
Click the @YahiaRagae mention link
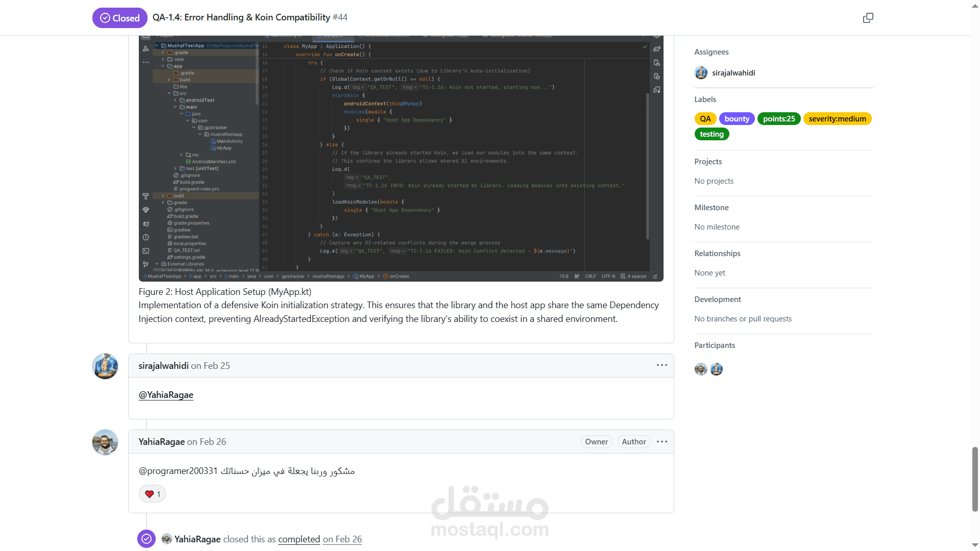point(166,395)
